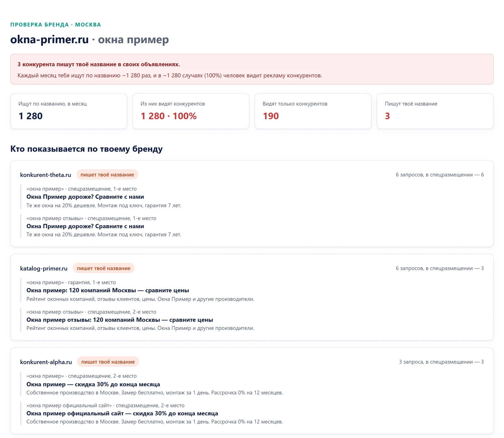
Task: Open competitor konkurent-theta.ru
Action: click(x=46, y=175)
